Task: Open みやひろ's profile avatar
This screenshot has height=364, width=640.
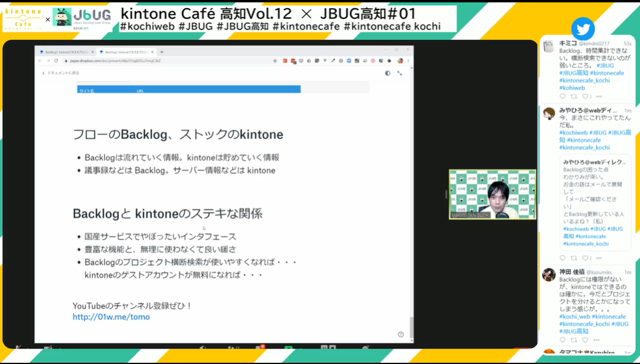Action: (x=549, y=113)
